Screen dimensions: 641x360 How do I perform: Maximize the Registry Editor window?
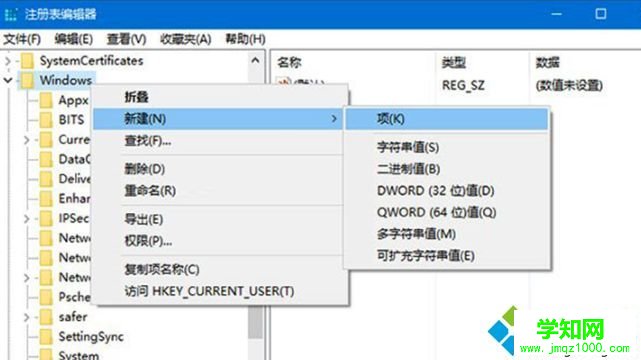click(x=601, y=14)
